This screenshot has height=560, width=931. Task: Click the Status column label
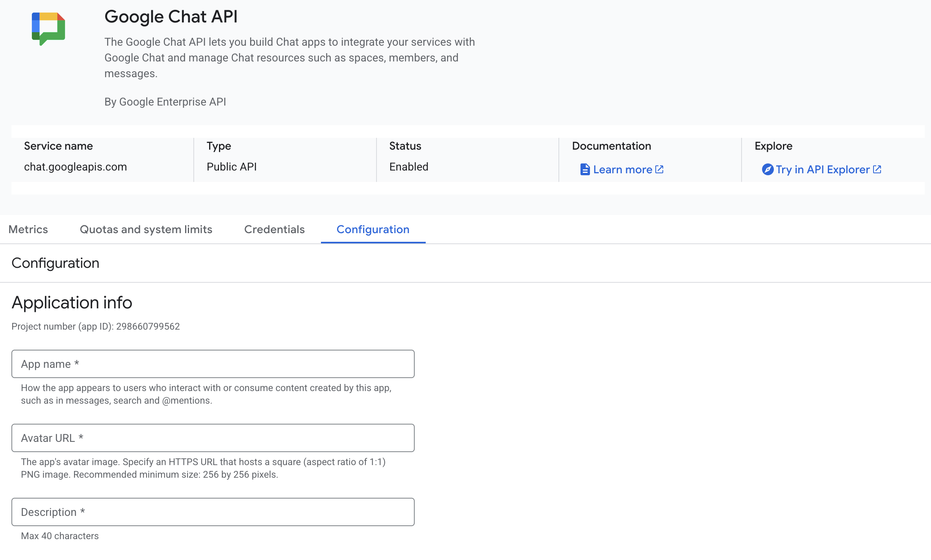[x=405, y=146]
